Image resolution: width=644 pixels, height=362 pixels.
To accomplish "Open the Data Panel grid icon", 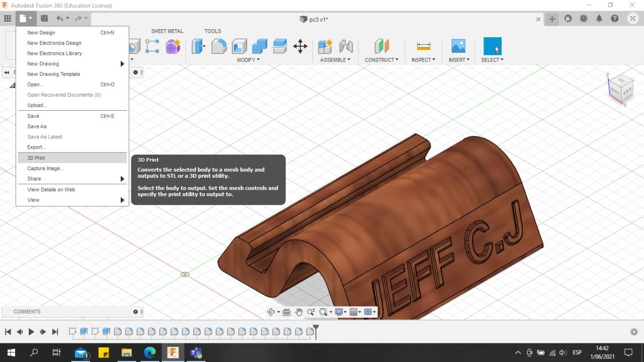I will (x=8, y=19).
